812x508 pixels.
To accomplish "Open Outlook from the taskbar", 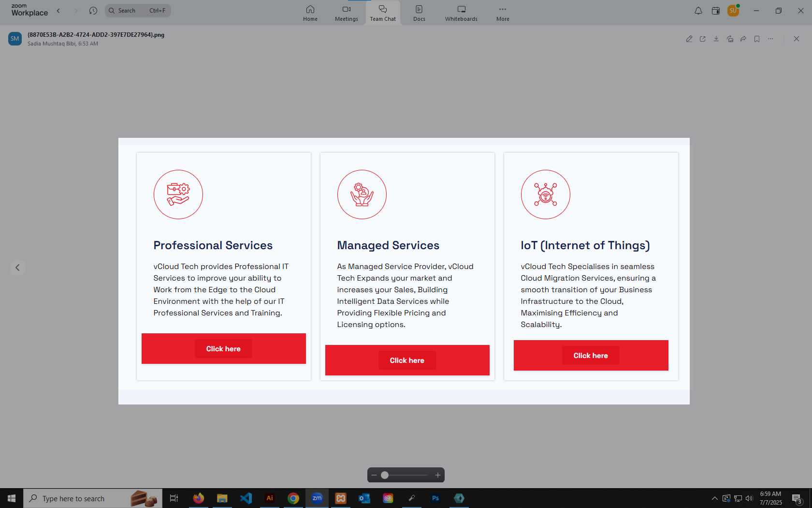I will point(364,498).
